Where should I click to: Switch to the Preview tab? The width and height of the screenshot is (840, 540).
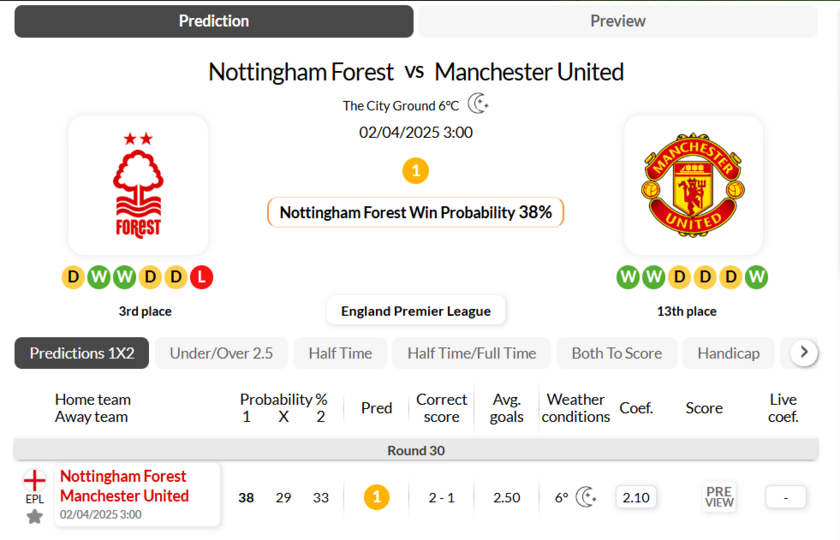pos(617,21)
